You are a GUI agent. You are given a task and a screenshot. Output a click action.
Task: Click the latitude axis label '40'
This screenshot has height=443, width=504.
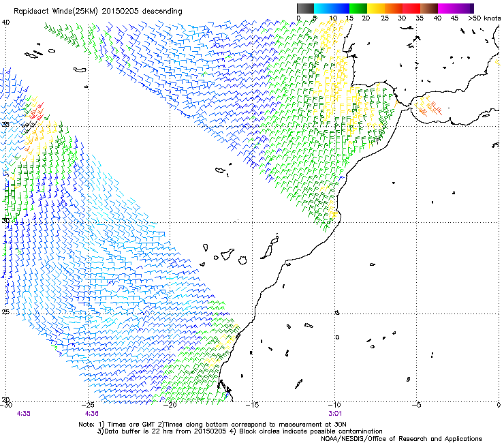click(x=5, y=22)
